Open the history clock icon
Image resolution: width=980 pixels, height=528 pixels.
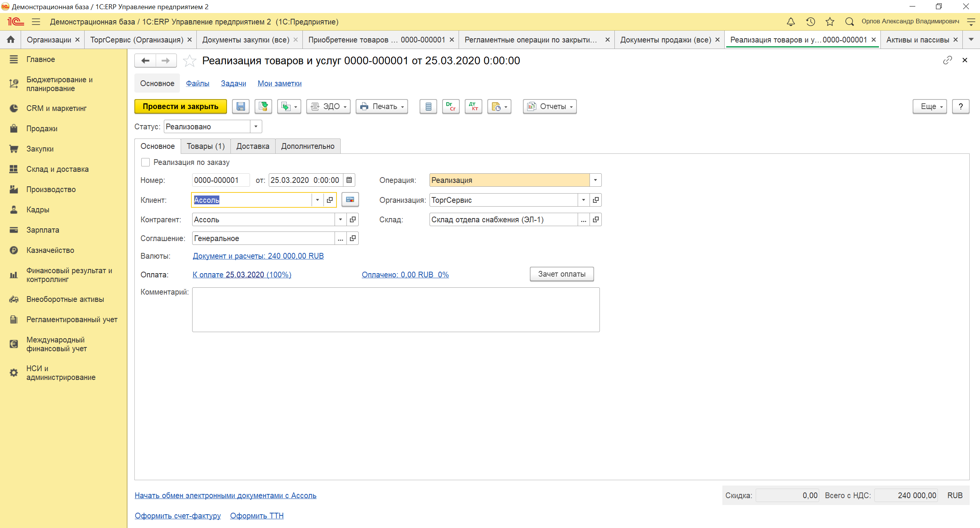pos(810,22)
